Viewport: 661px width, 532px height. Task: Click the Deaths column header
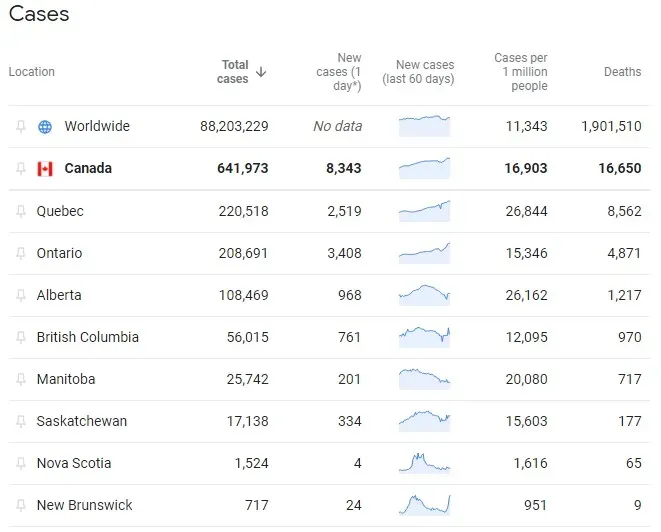622,72
